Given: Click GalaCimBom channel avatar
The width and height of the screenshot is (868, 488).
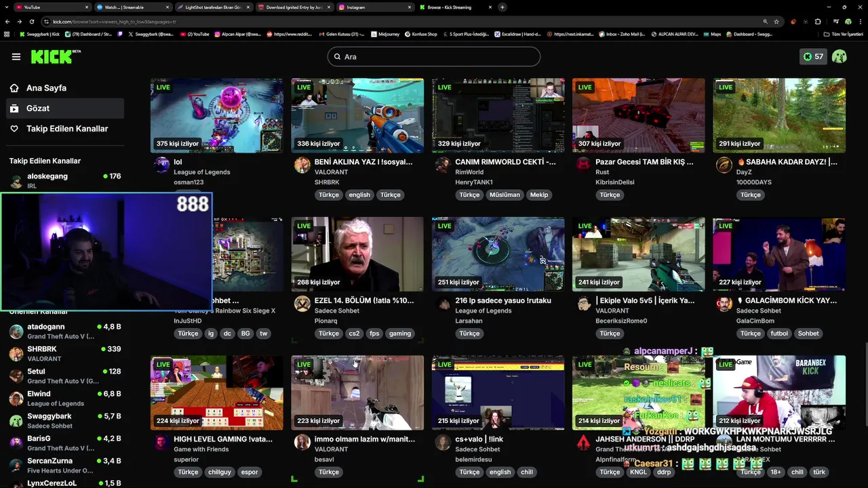Looking at the screenshot, I should pos(724,304).
